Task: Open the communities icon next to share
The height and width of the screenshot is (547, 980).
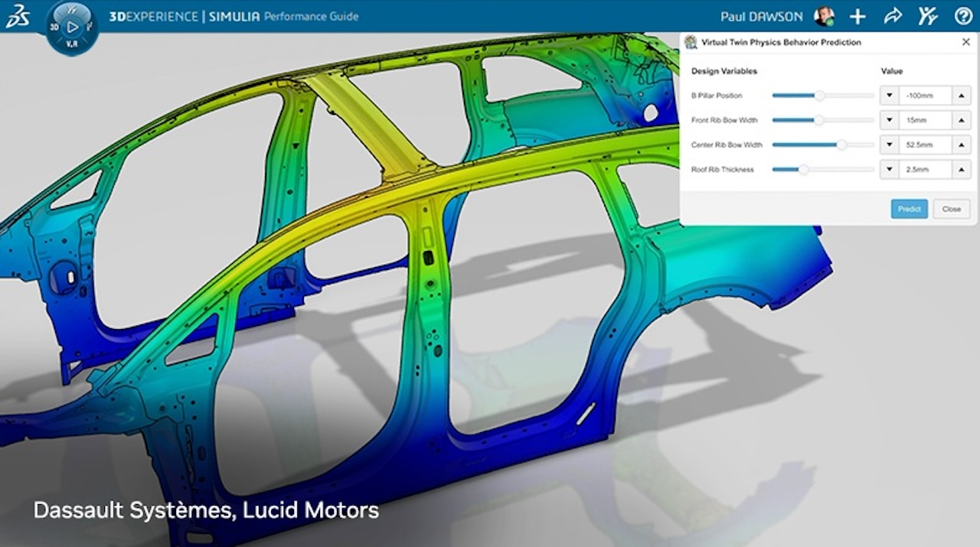Action: [928, 16]
